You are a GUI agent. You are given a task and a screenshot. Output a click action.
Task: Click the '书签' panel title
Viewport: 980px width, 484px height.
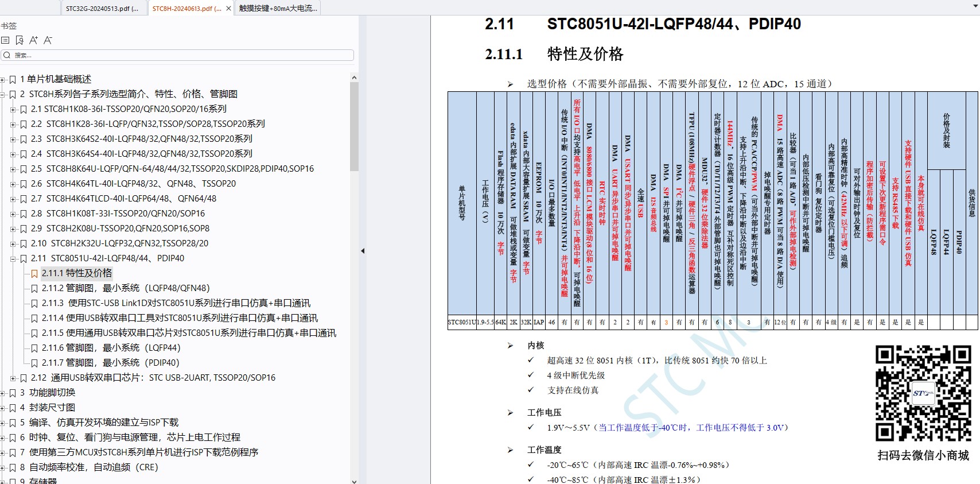[x=9, y=26]
